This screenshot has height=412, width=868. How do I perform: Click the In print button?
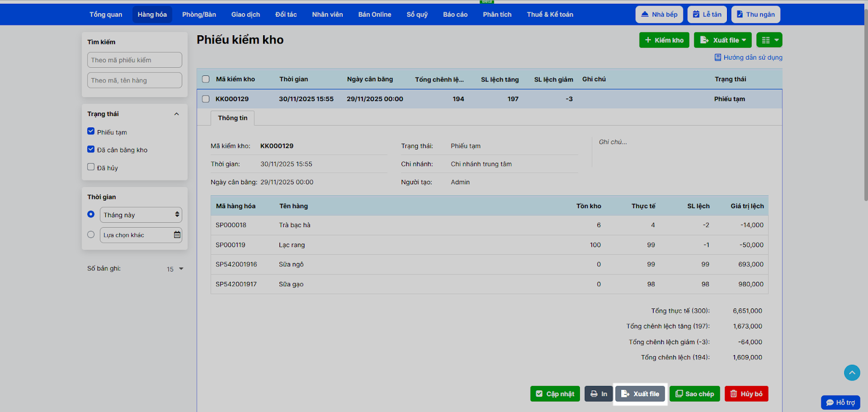(598, 394)
